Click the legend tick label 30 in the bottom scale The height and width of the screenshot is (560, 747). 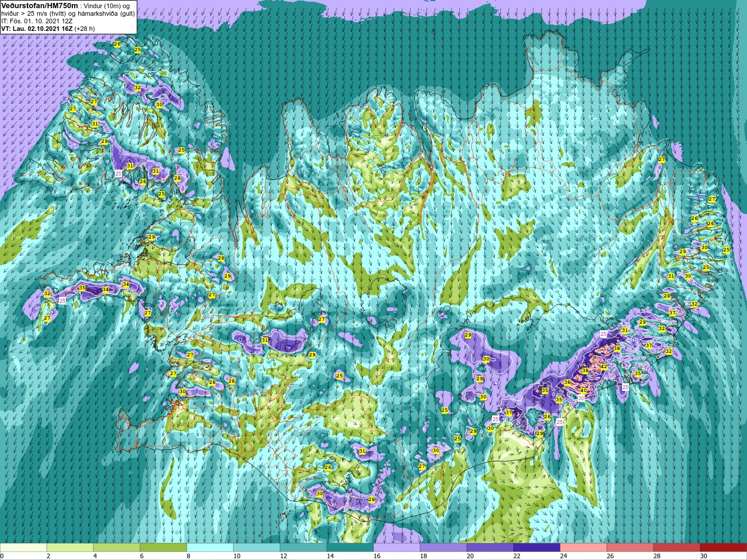click(703, 556)
